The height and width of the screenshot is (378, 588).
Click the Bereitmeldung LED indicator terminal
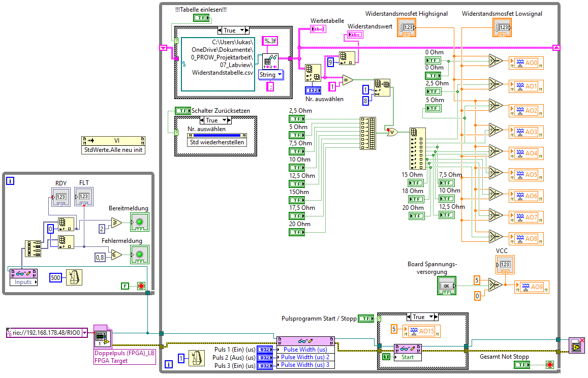point(139,223)
